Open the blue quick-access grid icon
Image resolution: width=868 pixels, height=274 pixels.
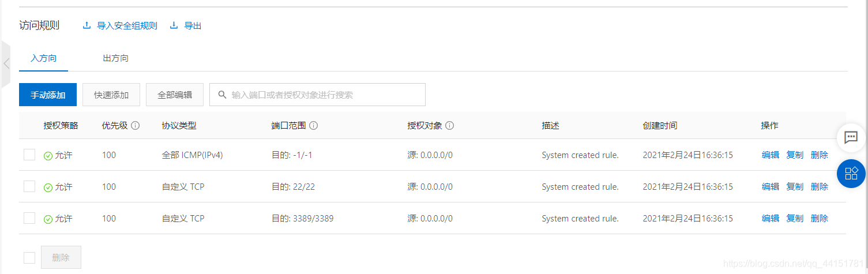[x=851, y=173]
